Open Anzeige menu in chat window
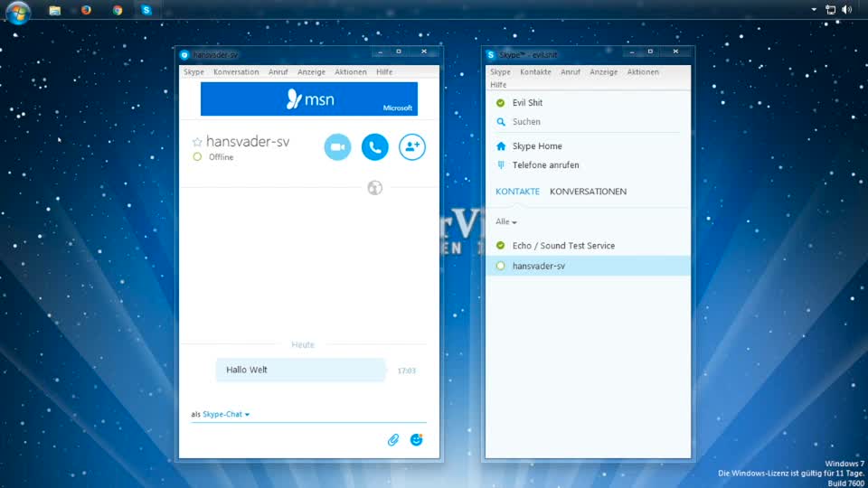The height and width of the screenshot is (488, 868). pos(311,72)
